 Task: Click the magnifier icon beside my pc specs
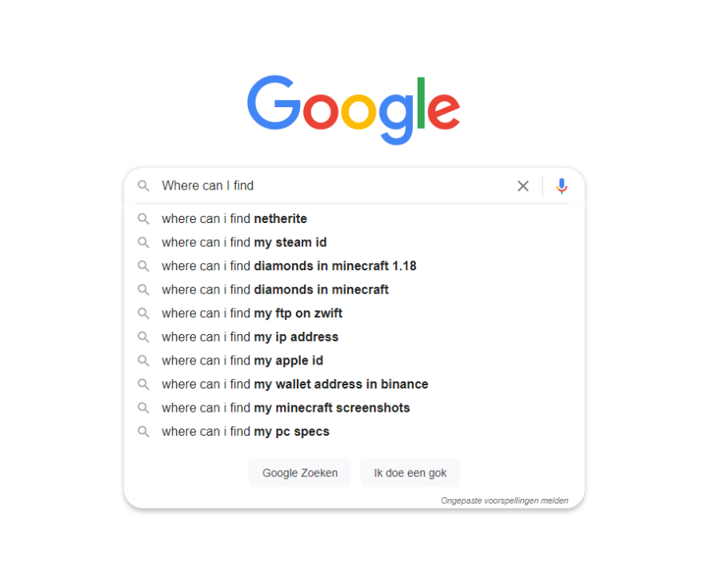click(143, 432)
